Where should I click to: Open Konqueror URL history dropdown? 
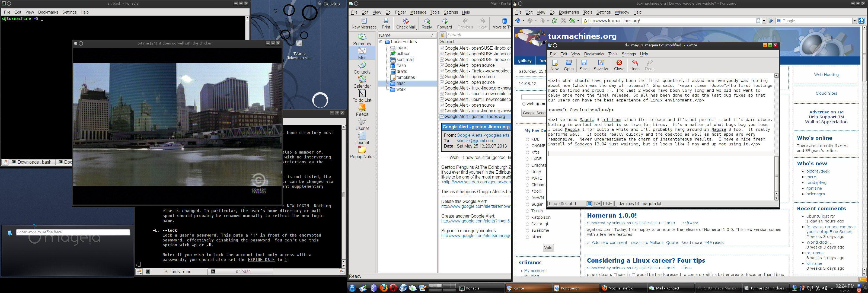point(764,21)
